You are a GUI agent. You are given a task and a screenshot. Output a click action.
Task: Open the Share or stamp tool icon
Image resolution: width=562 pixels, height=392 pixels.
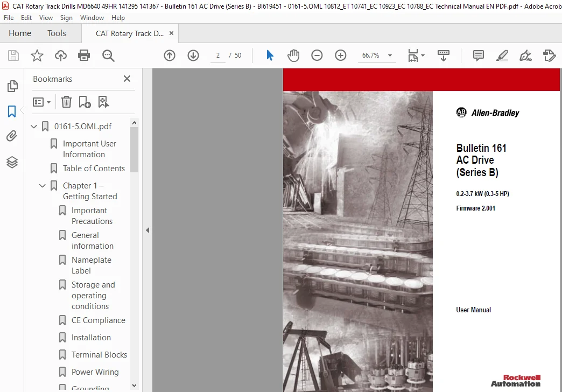click(x=549, y=55)
